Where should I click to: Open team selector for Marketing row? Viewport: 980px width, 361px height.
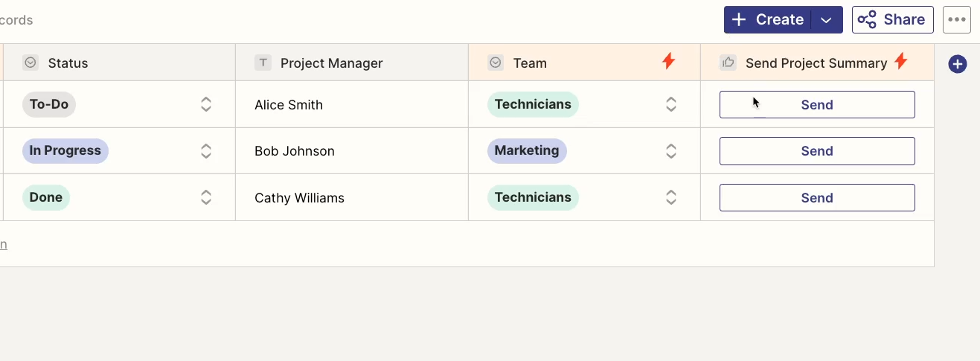click(670, 151)
